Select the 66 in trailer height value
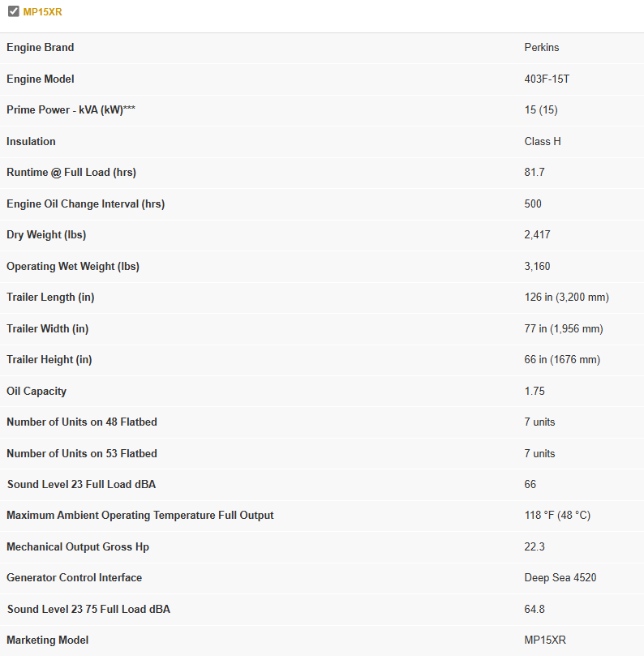Image resolution: width=644 pixels, height=664 pixels. pyautogui.click(x=562, y=360)
